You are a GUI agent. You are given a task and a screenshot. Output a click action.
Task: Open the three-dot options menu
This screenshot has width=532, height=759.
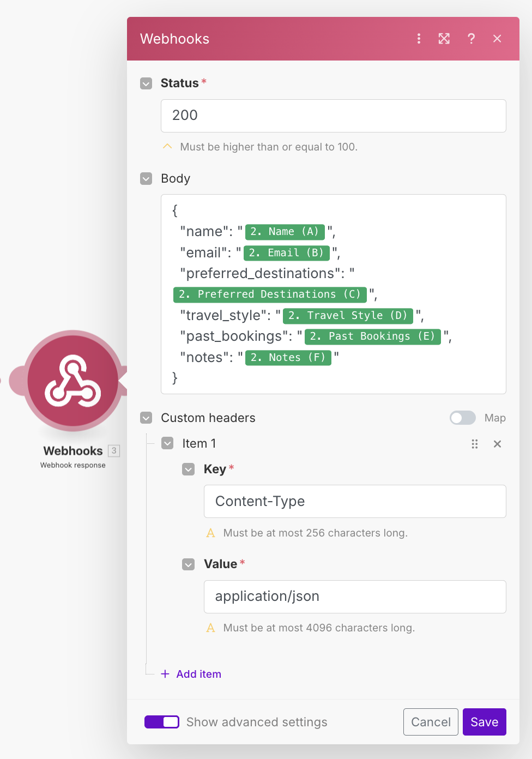point(419,39)
